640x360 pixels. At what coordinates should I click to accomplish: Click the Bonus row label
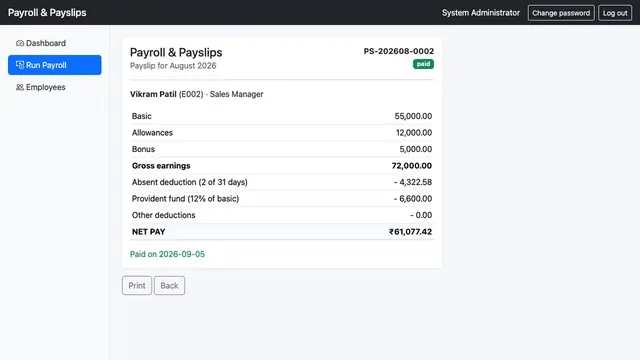(143, 149)
